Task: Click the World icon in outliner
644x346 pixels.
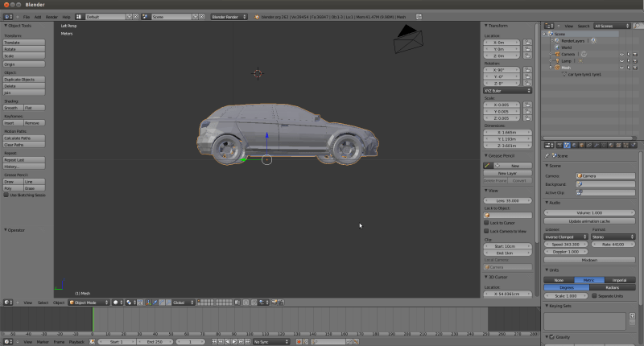Action: (x=557, y=47)
